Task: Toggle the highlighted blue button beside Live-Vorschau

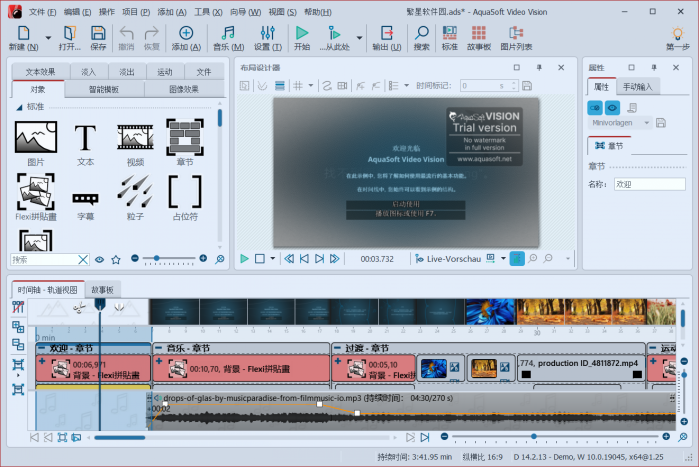Action: point(517,258)
